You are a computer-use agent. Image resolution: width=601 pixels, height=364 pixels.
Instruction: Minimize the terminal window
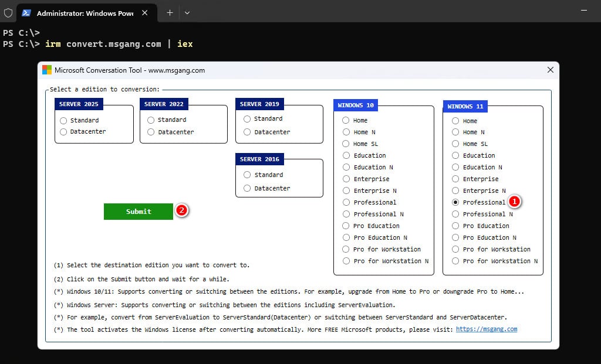584,11
